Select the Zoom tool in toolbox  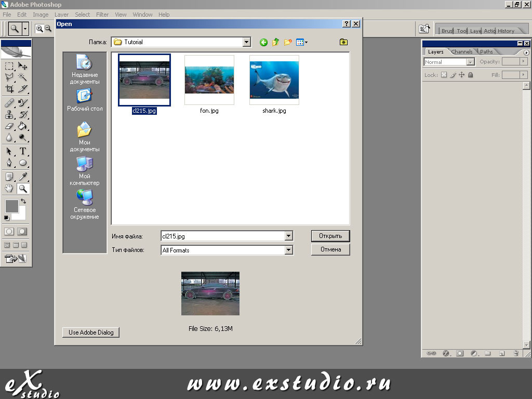click(23, 189)
